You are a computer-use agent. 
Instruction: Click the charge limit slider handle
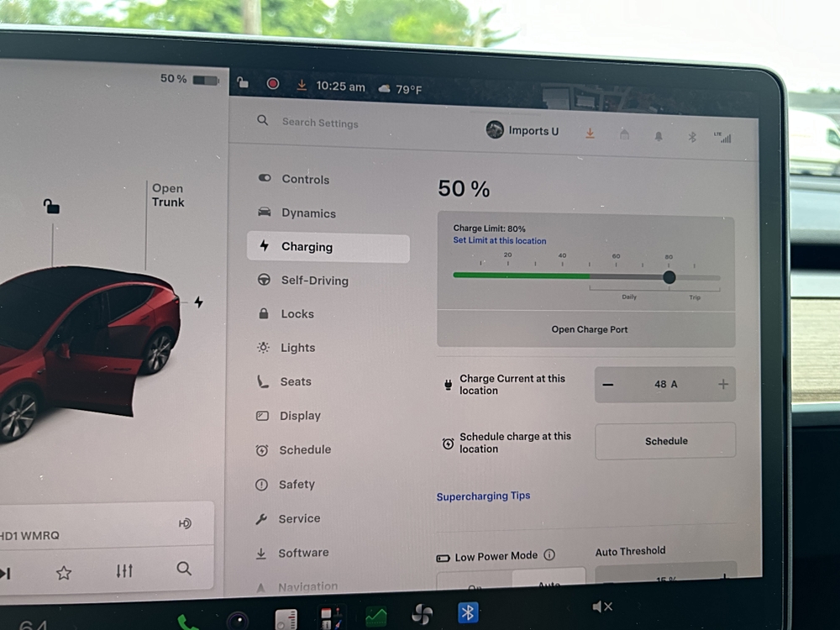click(x=669, y=277)
